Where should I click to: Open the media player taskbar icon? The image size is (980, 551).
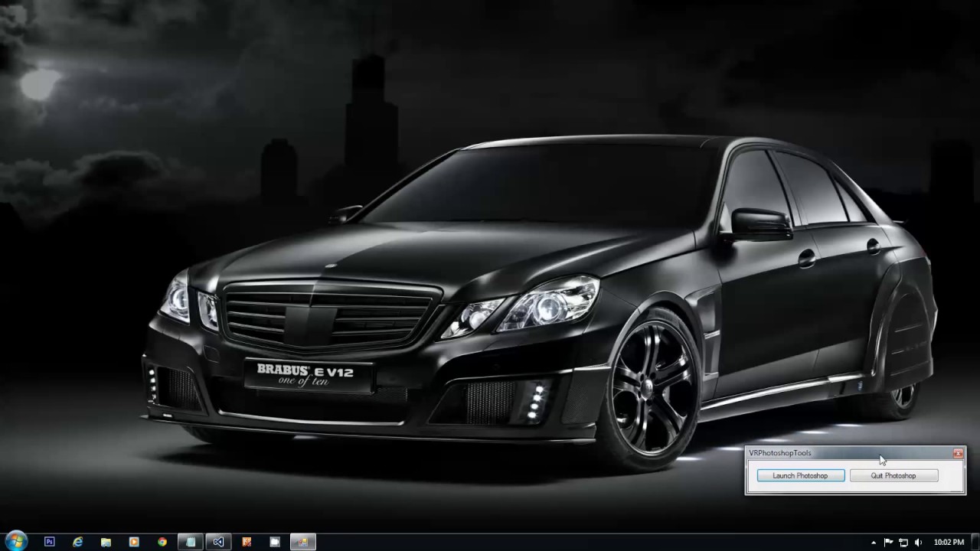click(134, 542)
